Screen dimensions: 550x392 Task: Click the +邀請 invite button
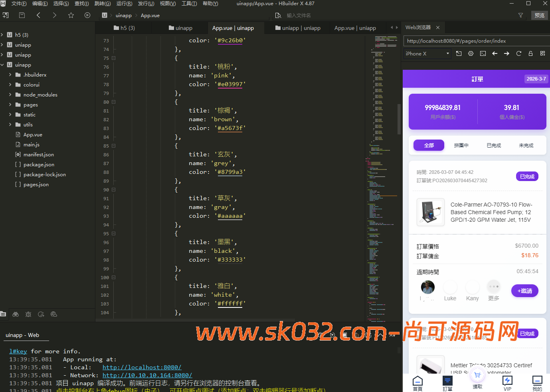click(x=524, y=291)
